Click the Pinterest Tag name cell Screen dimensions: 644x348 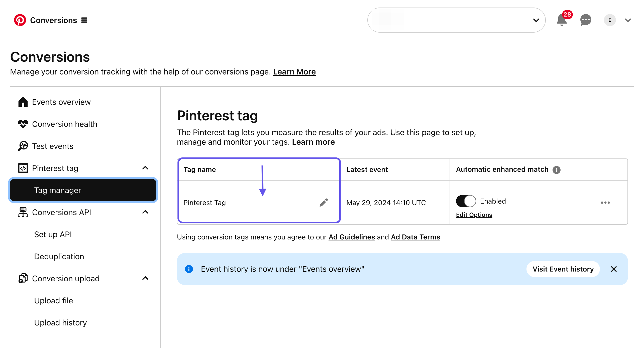(x=204, y=203)
